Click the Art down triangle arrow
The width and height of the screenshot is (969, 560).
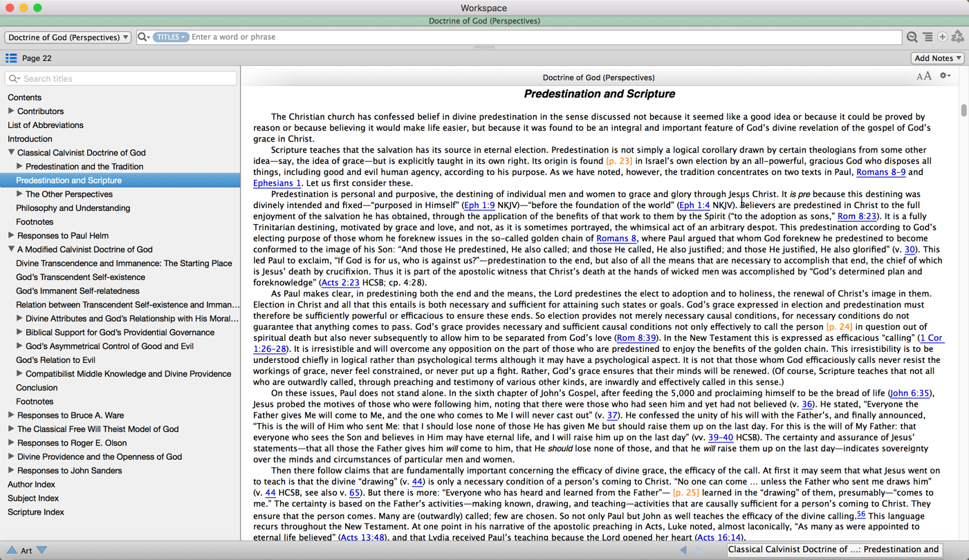[41, 550]
